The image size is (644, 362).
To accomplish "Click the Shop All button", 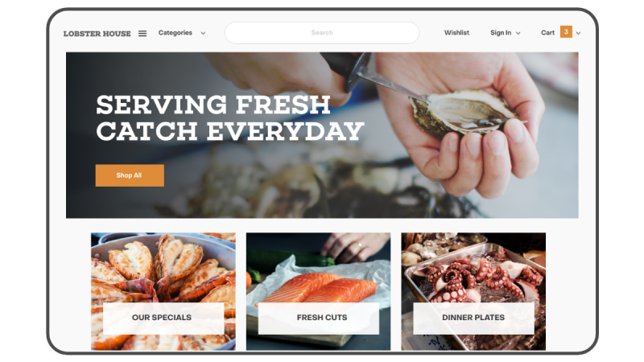I will [x=130, y=175].
